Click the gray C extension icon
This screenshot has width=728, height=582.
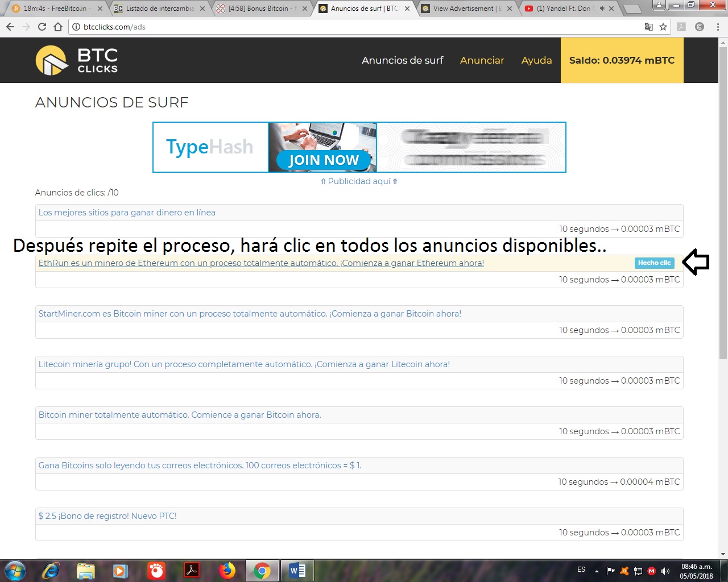coord(700,27)
